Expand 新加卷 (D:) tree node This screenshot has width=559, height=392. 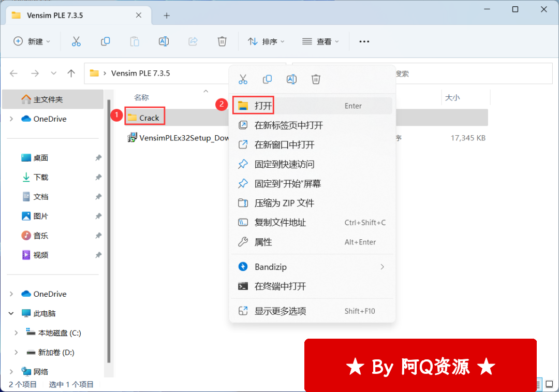(16, 353)
